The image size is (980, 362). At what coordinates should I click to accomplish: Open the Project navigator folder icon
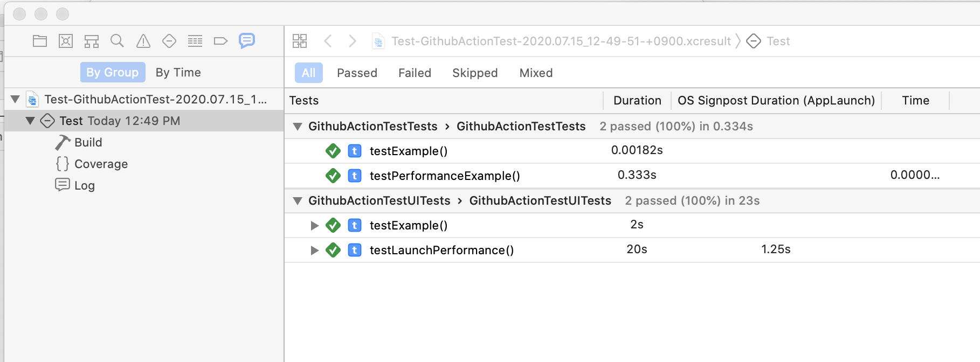[40, 41]
